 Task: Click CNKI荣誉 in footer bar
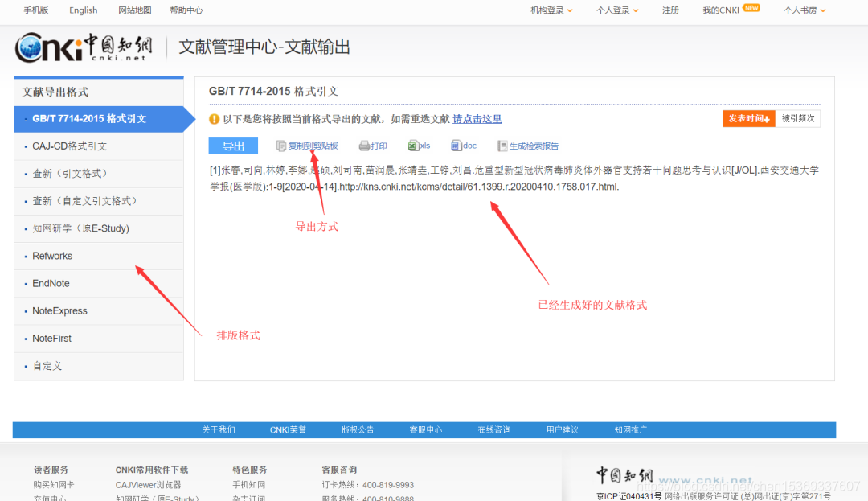tap(288, 429)
